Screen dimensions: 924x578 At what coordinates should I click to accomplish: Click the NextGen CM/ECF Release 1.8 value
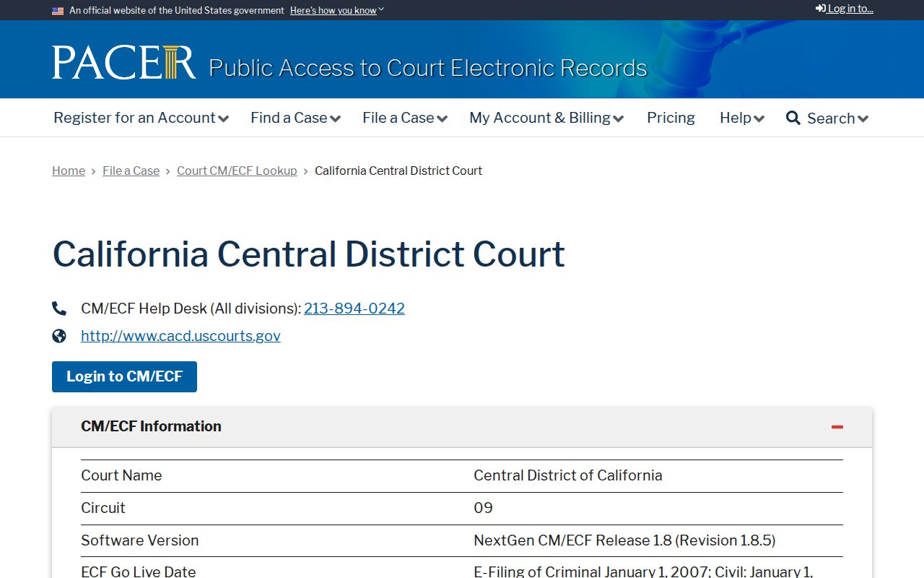624,540
